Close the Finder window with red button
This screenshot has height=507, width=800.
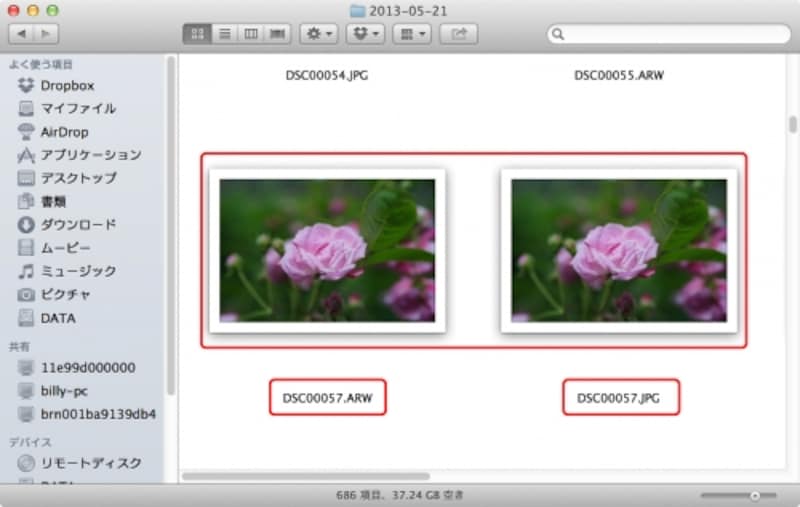point(14,10)
